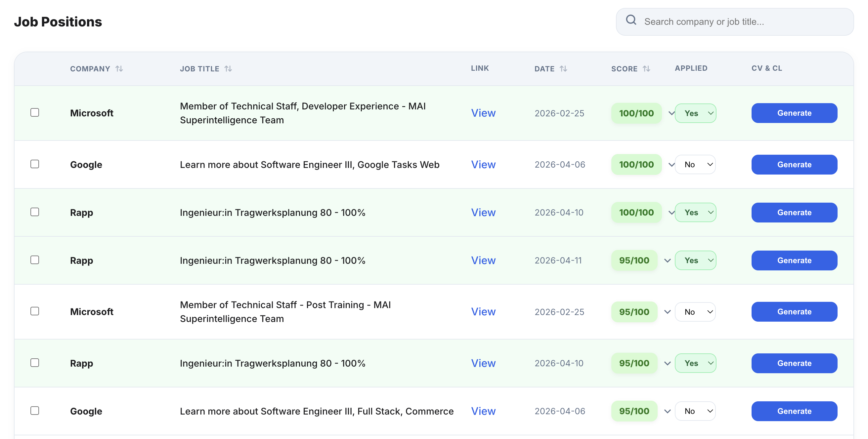Open View link for Microsoft Post Training
The image size is (868, 439).
[483, 312]
